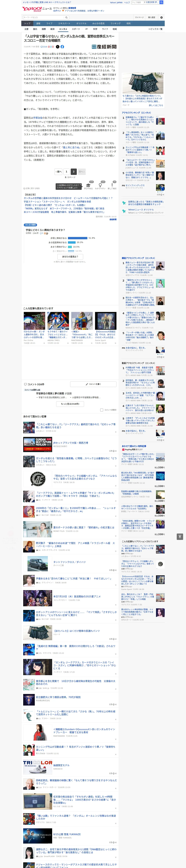Click the 投票先に迷ったら election matching icon

coord(124,203)
